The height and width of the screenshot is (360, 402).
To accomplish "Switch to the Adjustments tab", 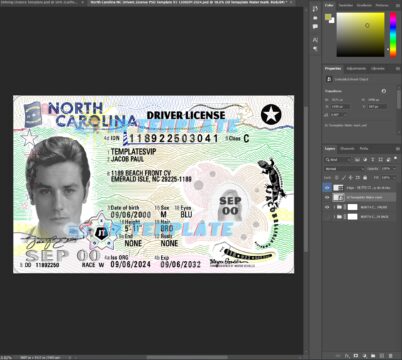I will tap(356, 68).
